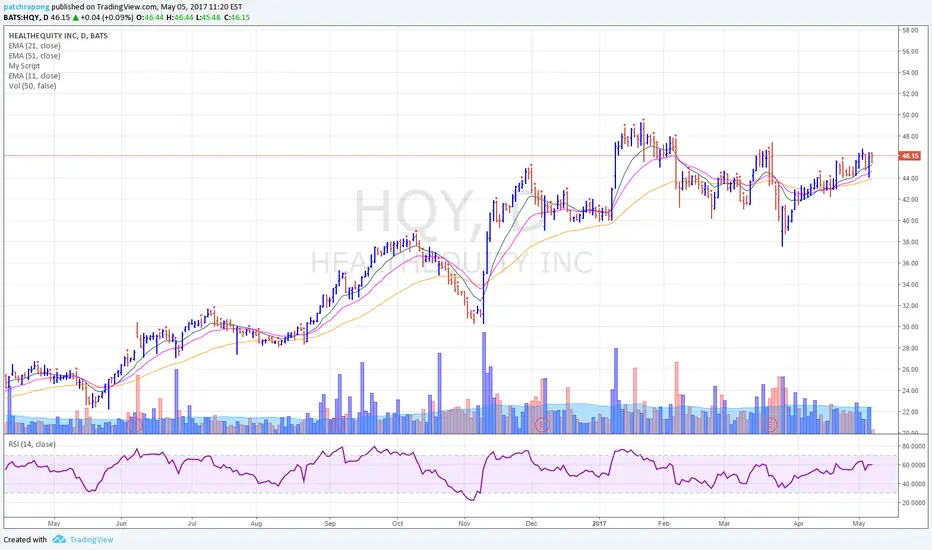The height and width of the screenshot is (550, 932).
Task: Click the C:46.15 close value
Action: coord(237,17)
